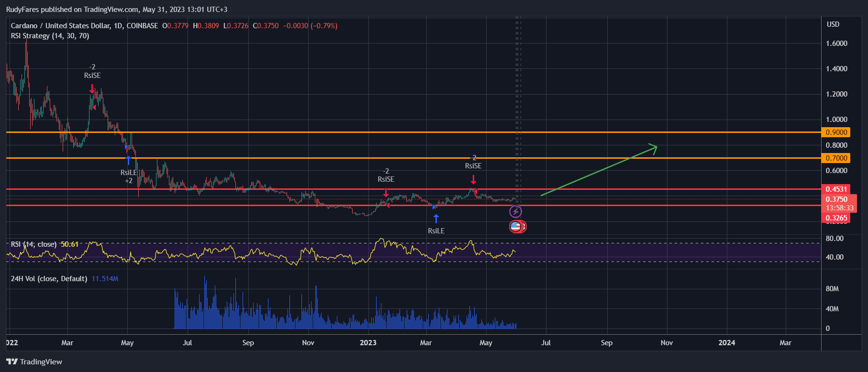Select the RSI Strategy (14, 30, 70) legend
This screenshot has width=868, height=372.
pos(50,36)
